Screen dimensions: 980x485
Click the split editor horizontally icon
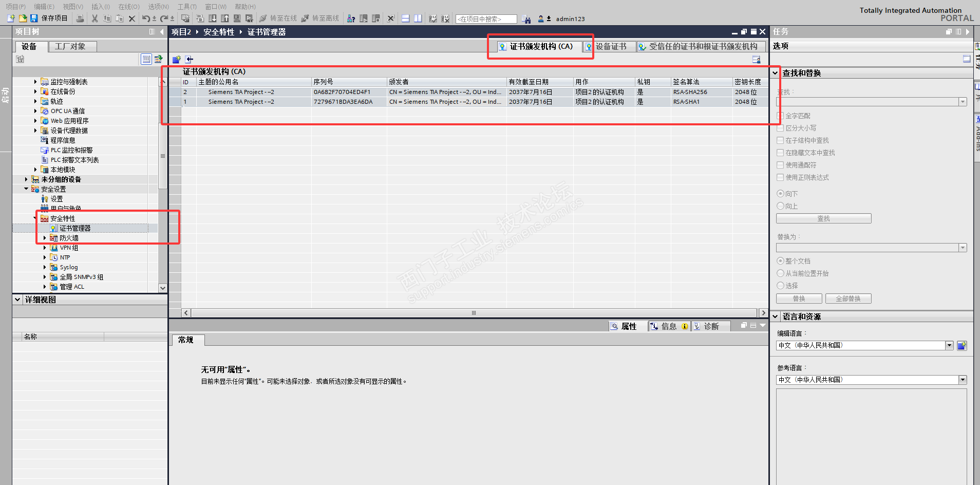coord(406,18)
